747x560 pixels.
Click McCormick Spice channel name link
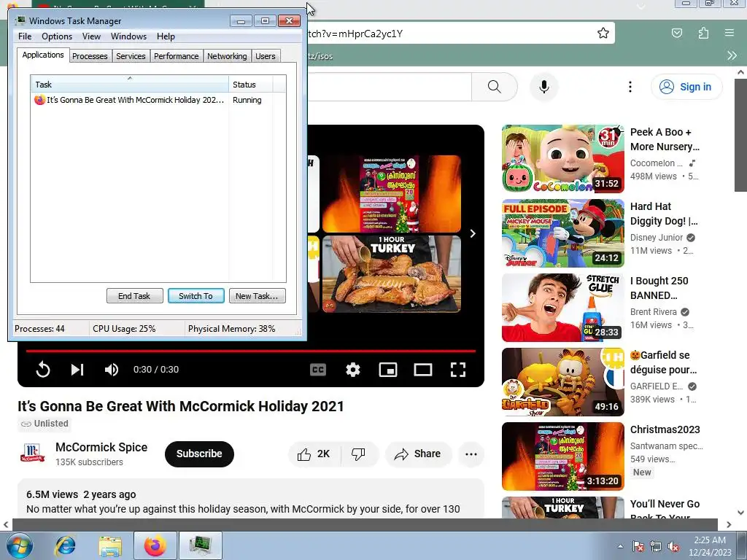(x=101, y=447)
